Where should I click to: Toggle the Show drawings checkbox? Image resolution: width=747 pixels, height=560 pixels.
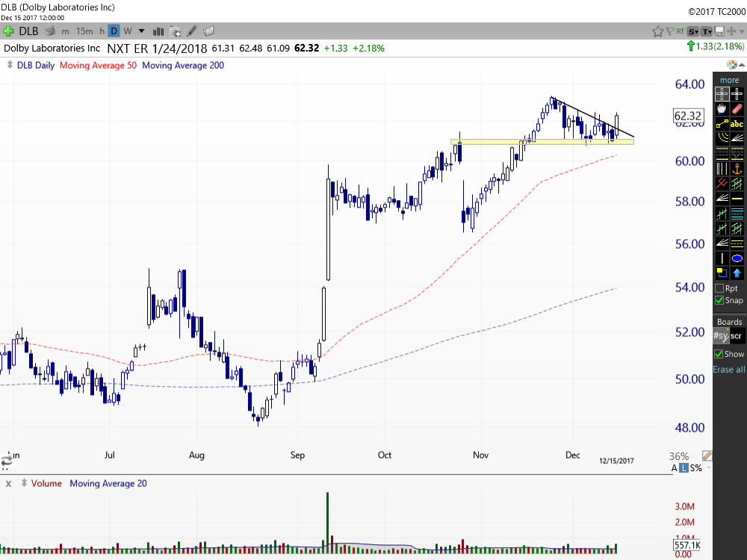719,354
